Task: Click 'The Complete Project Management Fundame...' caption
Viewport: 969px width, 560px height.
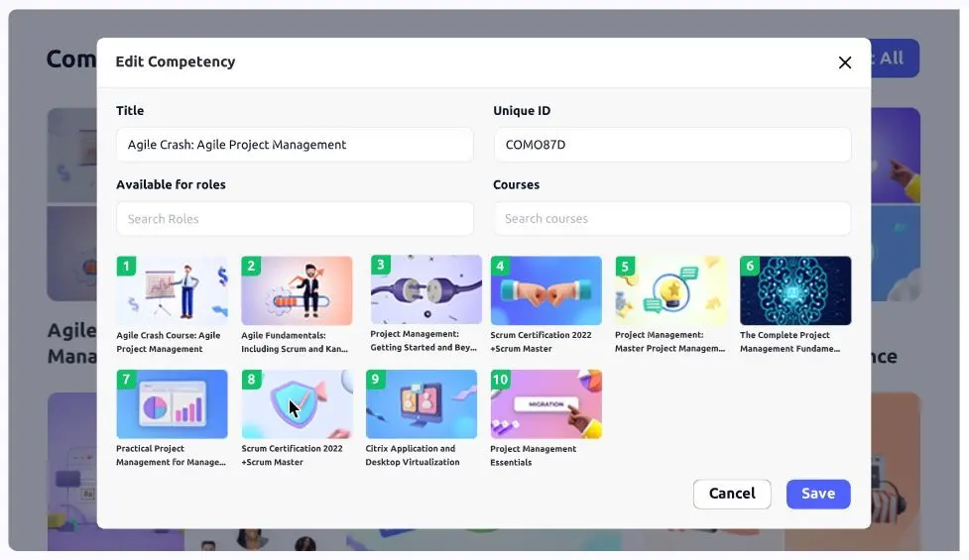Action: (789, 342)
